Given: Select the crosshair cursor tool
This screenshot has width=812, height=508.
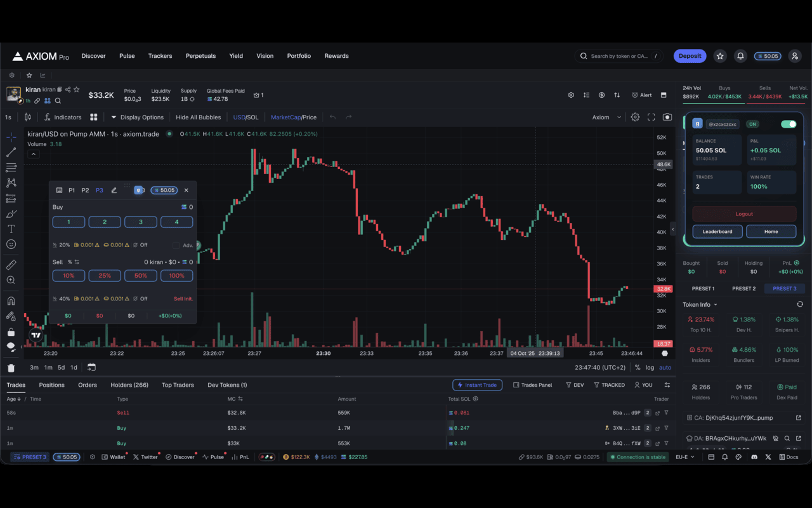Looking at the screenshot, I should 11,137.
